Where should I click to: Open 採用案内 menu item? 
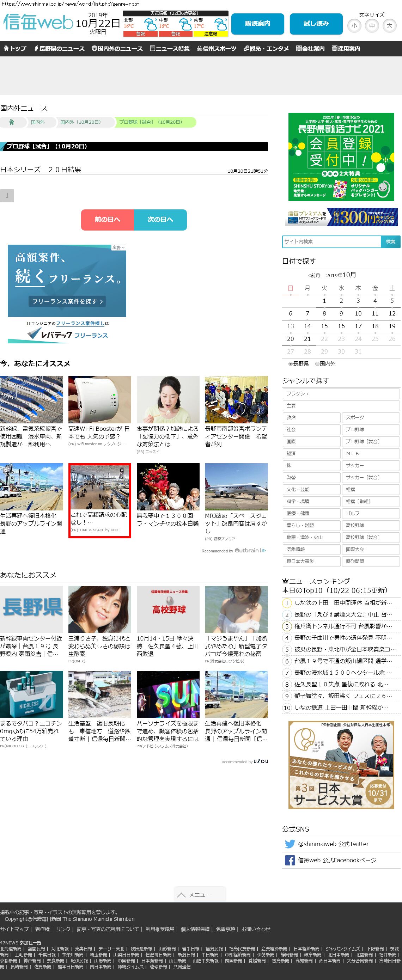(346, 48)
